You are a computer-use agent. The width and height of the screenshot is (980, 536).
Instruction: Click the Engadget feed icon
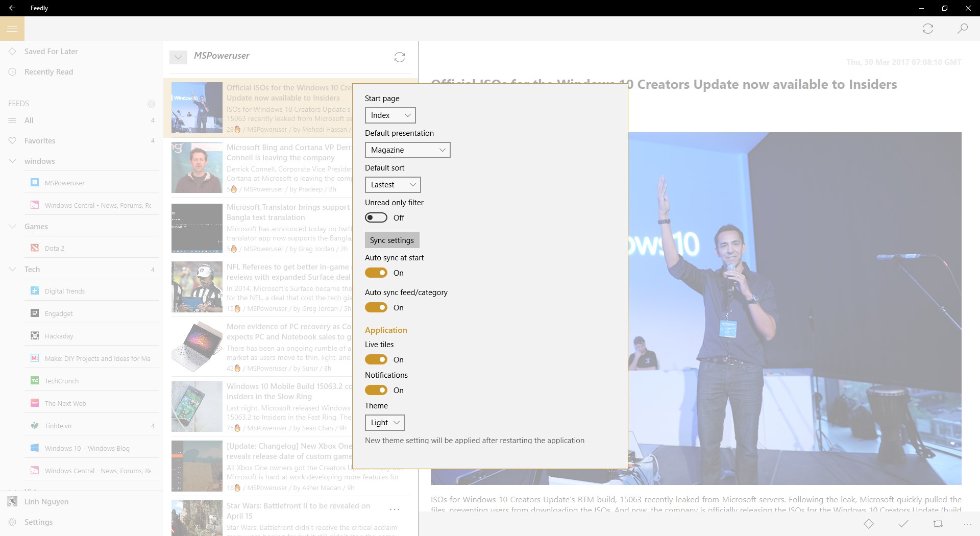click(35, 313)
